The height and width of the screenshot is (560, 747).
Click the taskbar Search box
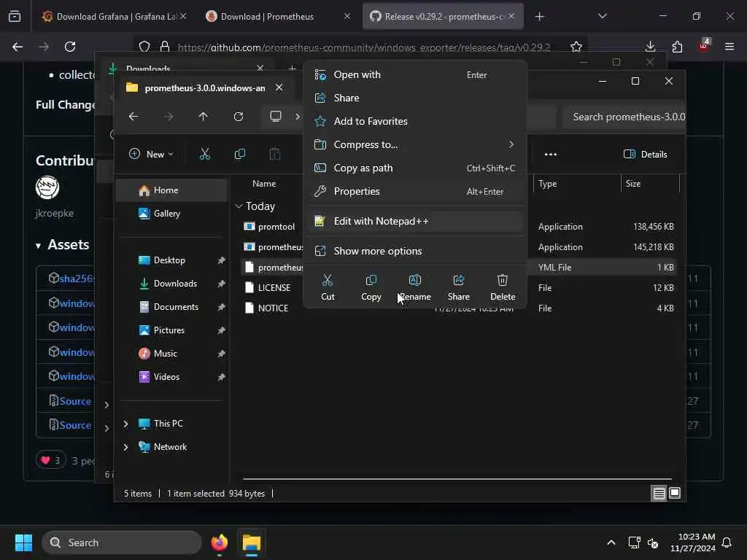[x=122, y=542]
